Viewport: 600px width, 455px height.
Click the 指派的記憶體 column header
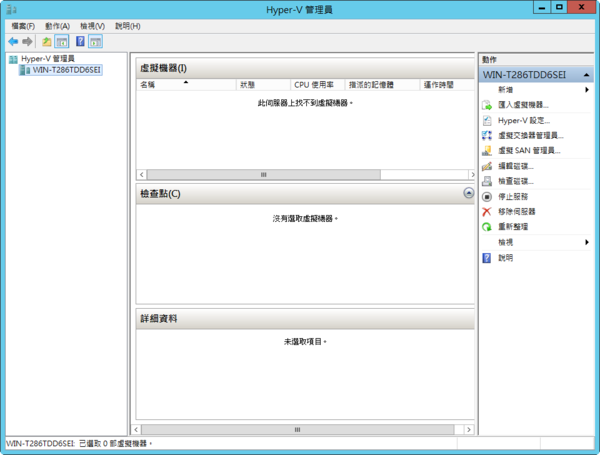tap(382, 85)
